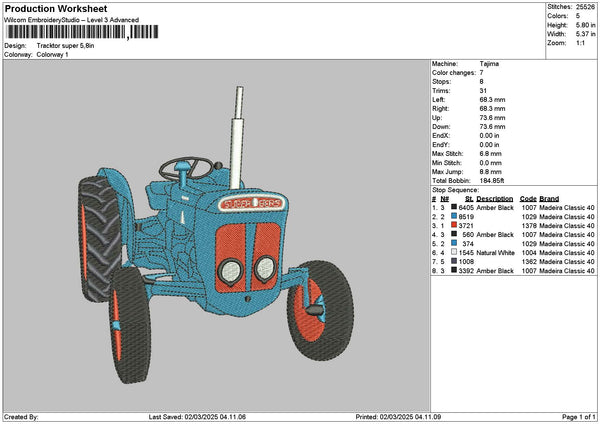Click the "Last Saved: 02/03/2025 04.11.06" footer
The height and width of the screenshot is (424, 600).
[x=197, y=417]
